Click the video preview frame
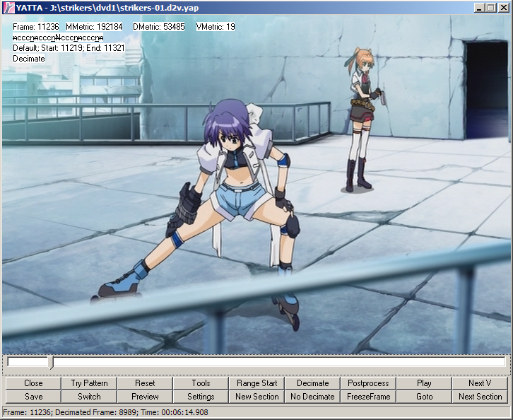 coord(256,185)
